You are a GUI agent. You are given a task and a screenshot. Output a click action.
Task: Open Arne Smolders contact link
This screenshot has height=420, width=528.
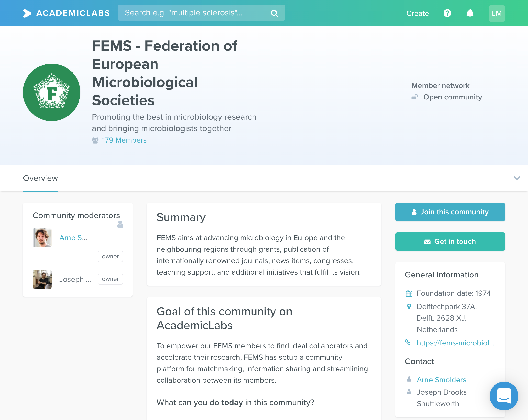pos(441,380)
